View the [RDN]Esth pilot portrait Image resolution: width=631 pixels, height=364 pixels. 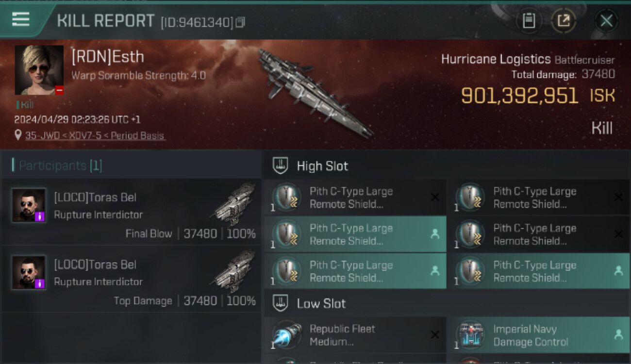tap(39, 70)
